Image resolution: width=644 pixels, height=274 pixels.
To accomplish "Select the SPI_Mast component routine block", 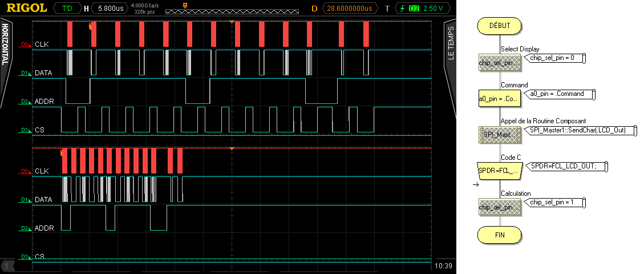I will tap(500, 135).
